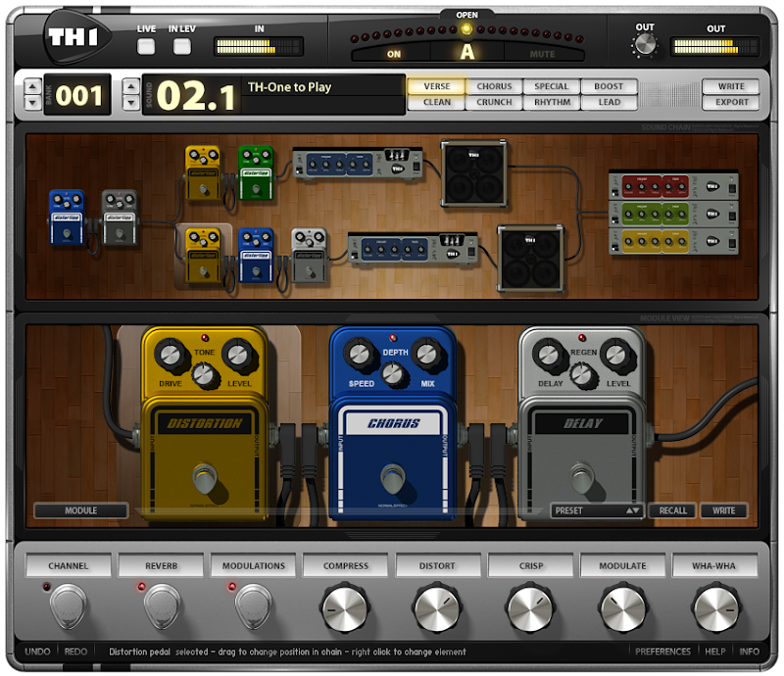784x676 pixels.
Task: Click the WHA-WHA knob
Action: pyautogui.click(x=715, y=609)
